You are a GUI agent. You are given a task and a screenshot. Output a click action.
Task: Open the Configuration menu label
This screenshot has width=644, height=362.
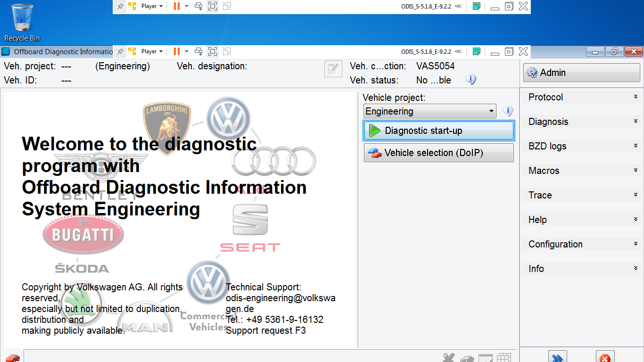(555, 244)
